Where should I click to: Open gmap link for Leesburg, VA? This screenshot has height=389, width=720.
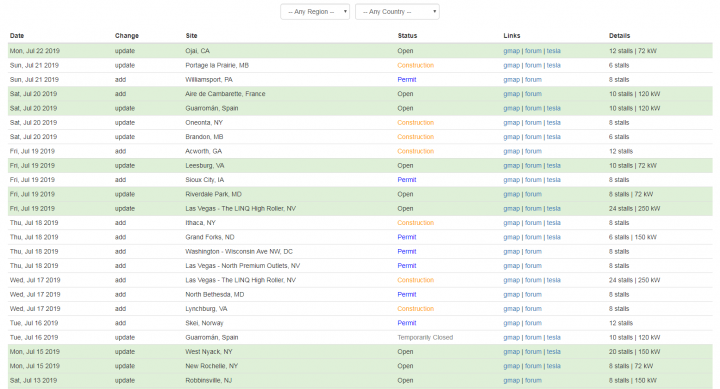[x=512, y=165]
